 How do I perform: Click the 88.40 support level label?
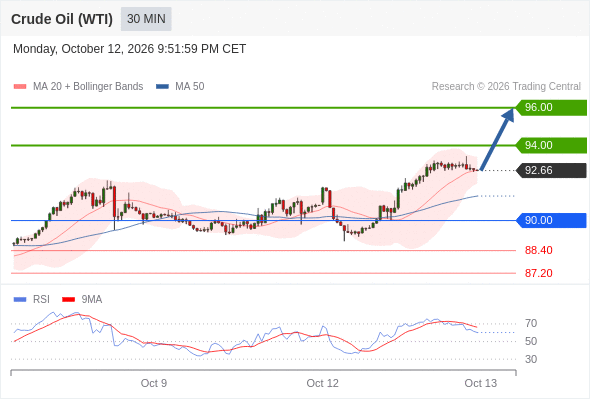(538, 250)
